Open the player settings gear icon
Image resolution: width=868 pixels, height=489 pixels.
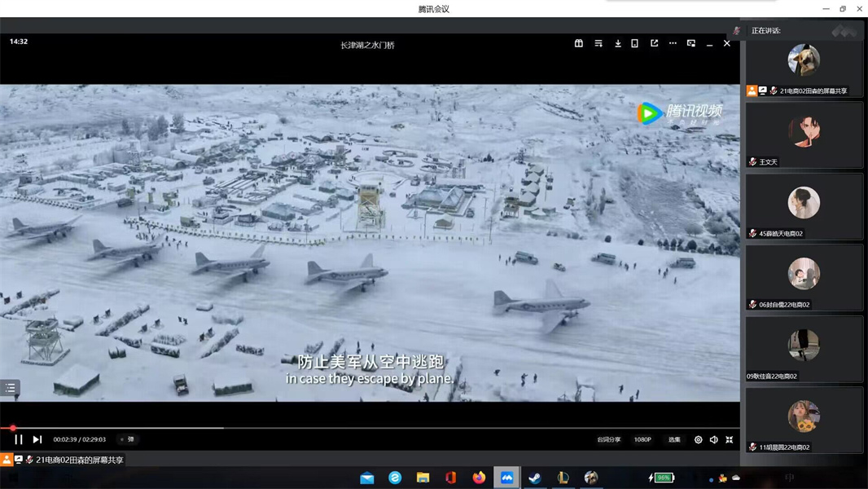click(x=698, y=439)
